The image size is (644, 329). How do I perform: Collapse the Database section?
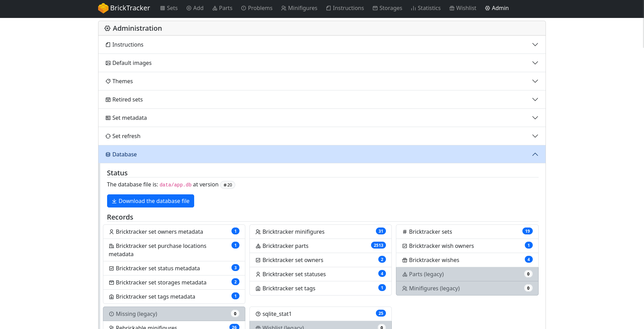535,154
